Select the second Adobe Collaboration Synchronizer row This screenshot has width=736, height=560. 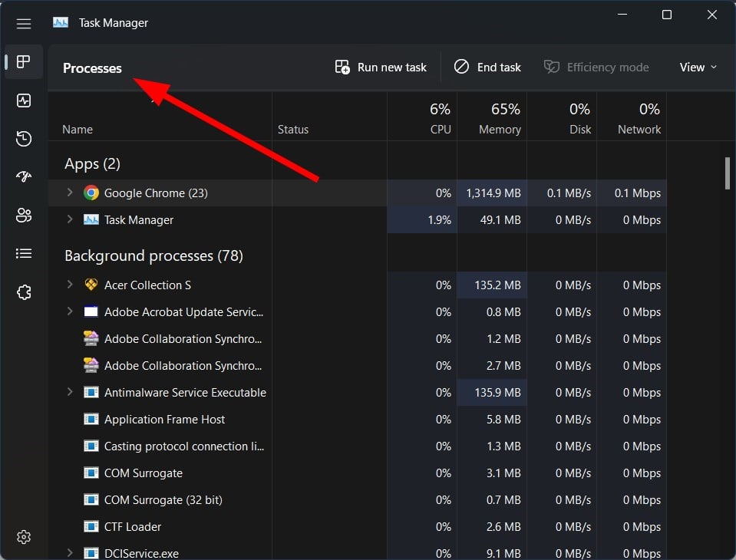click(357, 365)
